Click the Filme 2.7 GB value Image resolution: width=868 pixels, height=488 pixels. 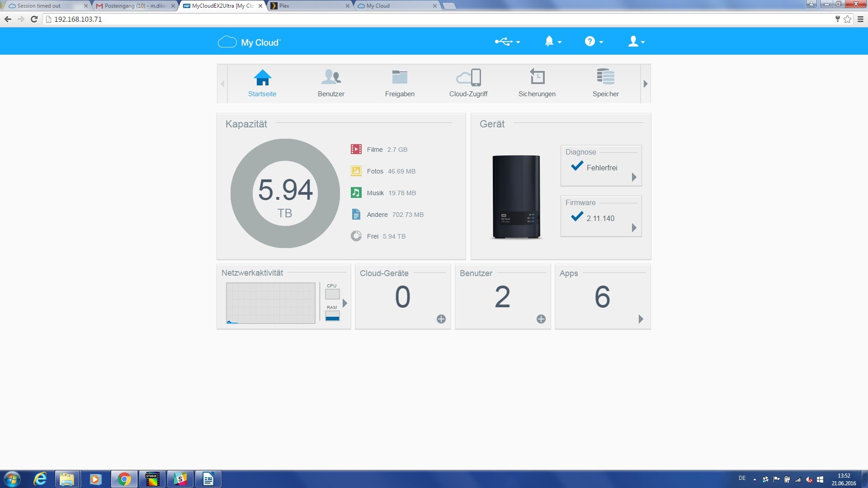coord(397,150)
